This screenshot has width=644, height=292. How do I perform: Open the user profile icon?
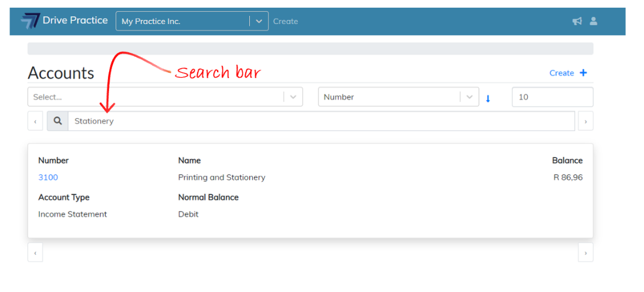pos(594,21)
